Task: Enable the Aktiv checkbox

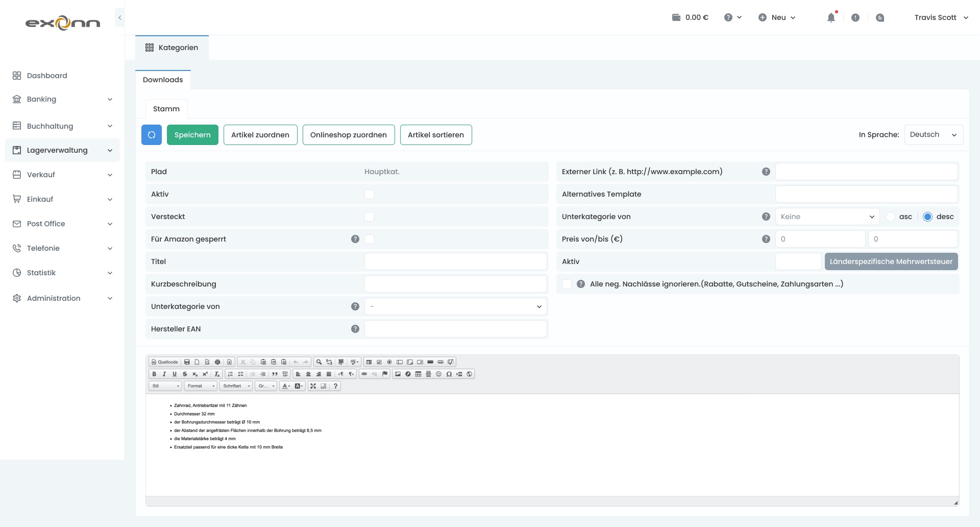Action: (x=369, y=194)
